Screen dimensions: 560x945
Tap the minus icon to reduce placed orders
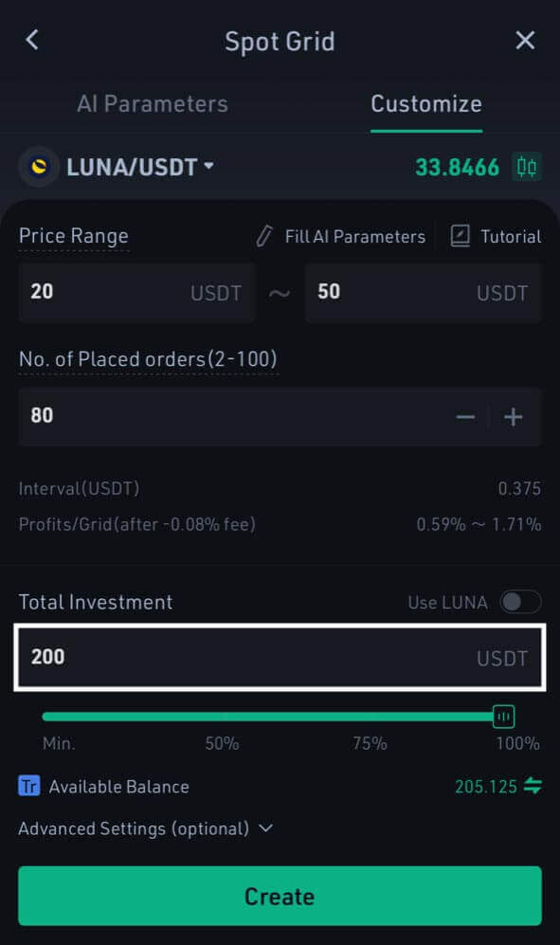465,416
